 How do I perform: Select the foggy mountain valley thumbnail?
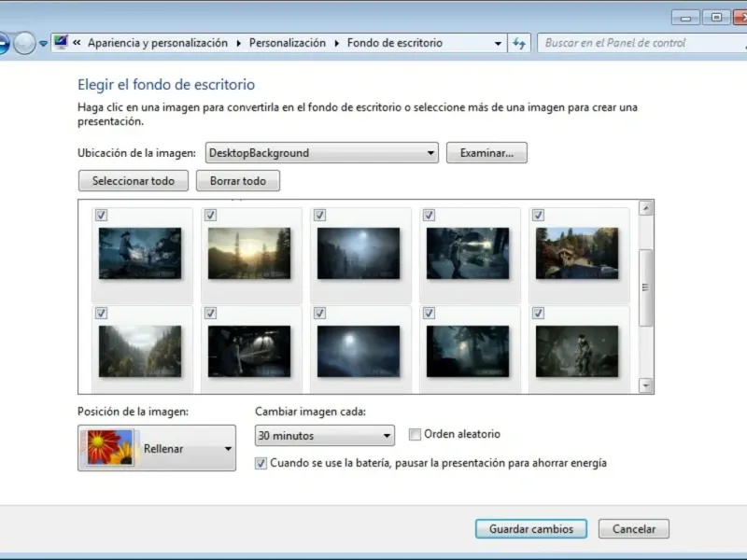(x=140, y=352)
